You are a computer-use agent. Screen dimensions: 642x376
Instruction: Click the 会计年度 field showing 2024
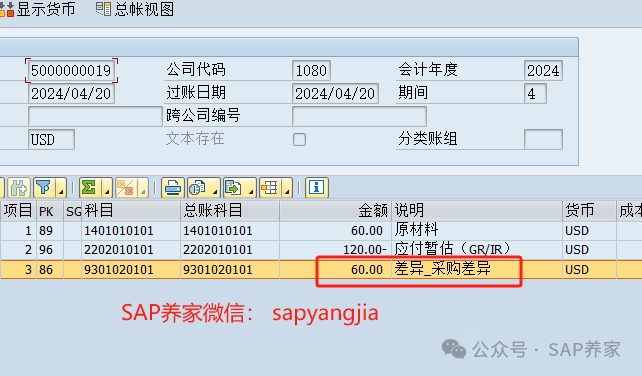pyautogui.click(x=543, y=70)
